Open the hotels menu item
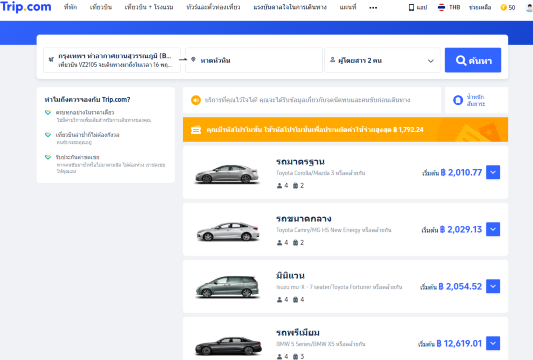Image resolution: width=533 pixels, height=360 pixels. pos(70,7)
